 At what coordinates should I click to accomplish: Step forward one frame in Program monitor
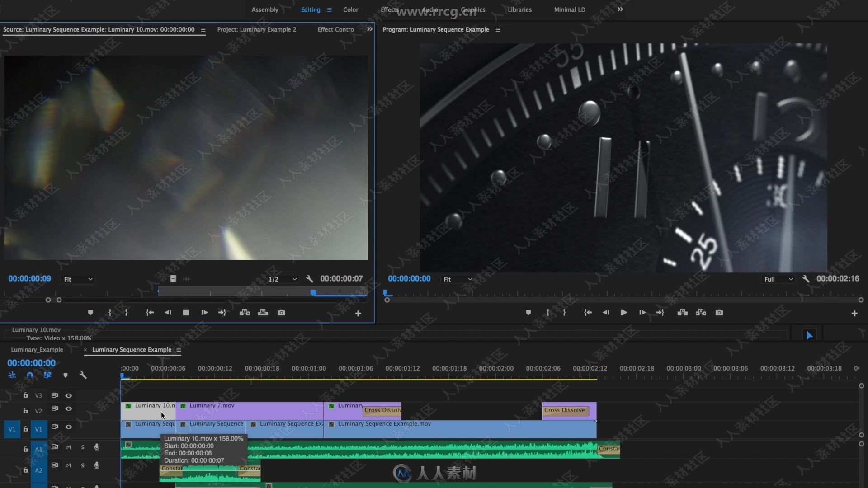coord(642,313)
